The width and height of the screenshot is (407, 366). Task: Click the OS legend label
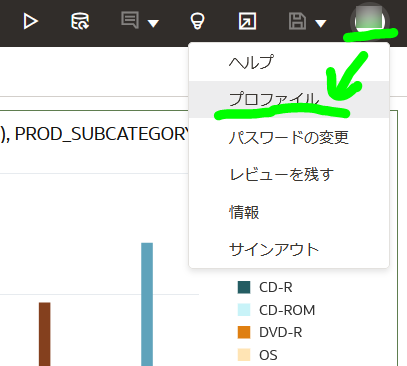[x=268, y=355]
